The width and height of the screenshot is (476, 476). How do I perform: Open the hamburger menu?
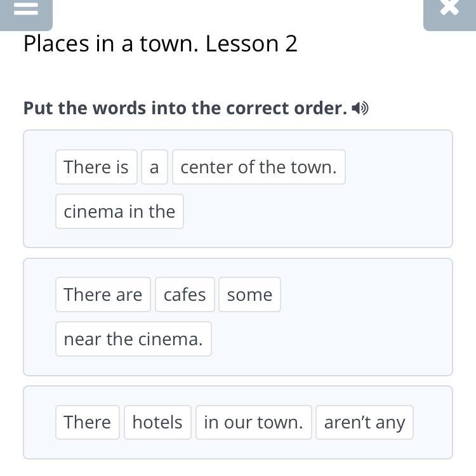click(25, 10)
